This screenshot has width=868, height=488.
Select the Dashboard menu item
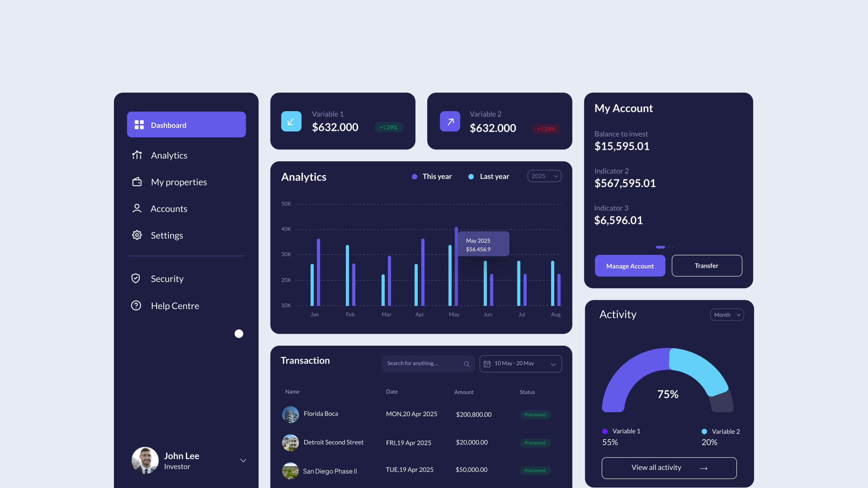186,125
